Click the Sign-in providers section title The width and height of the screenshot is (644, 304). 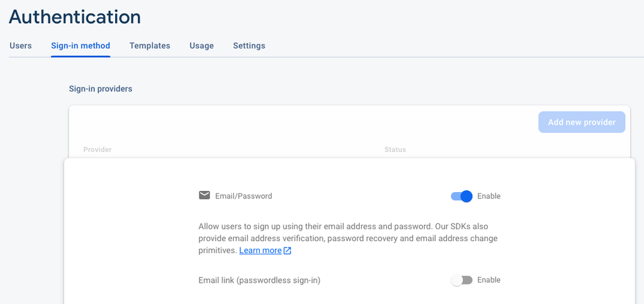click(101, 89)
